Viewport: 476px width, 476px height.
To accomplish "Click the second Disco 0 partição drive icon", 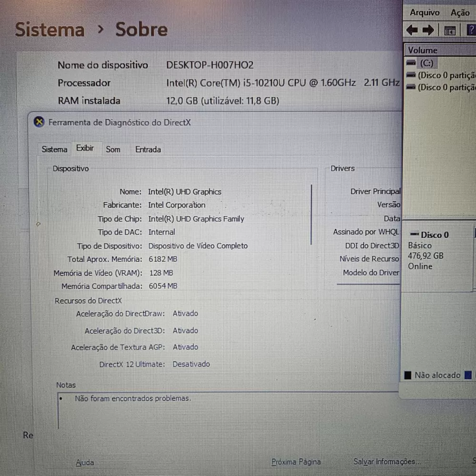I will [411, 87].
